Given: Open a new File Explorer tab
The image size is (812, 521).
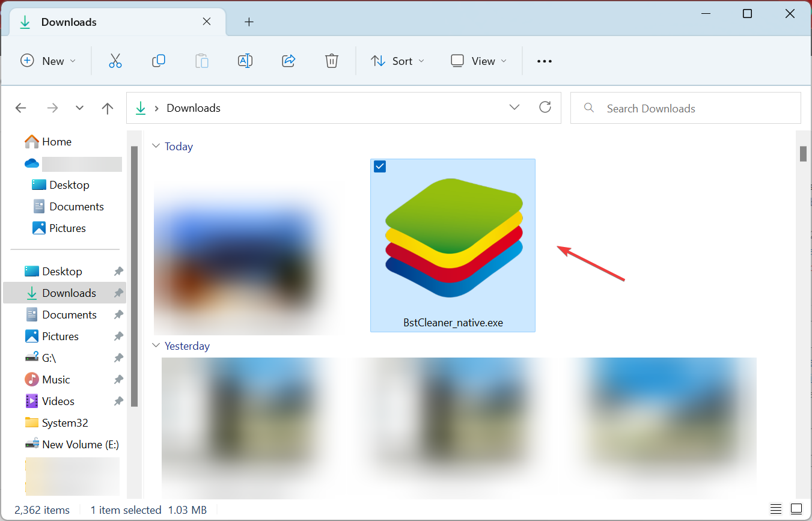Looking at the screenshot, I should tap(249, 22).
